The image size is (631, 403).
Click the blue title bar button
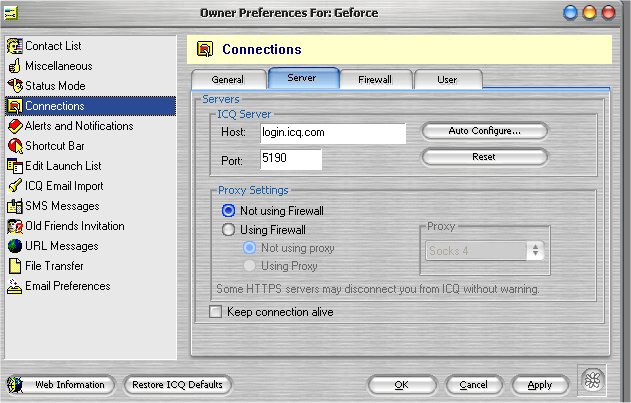(570, 12)
